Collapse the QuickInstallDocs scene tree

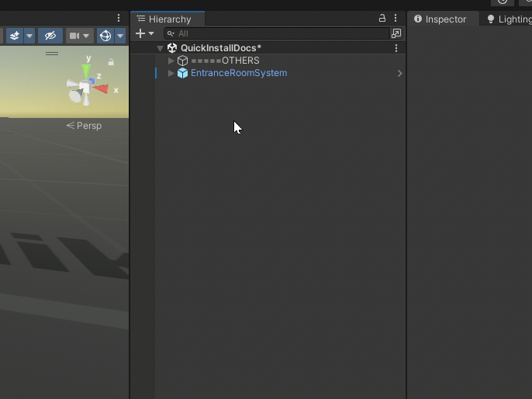161,48
